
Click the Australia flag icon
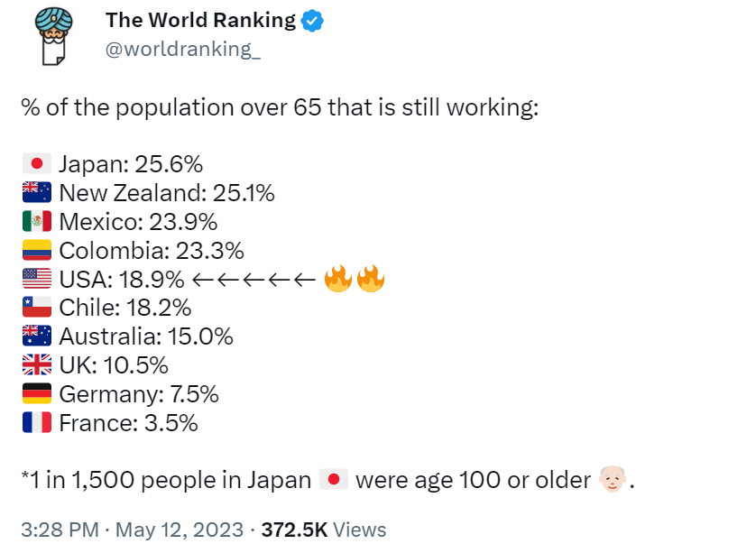[37, 337]
